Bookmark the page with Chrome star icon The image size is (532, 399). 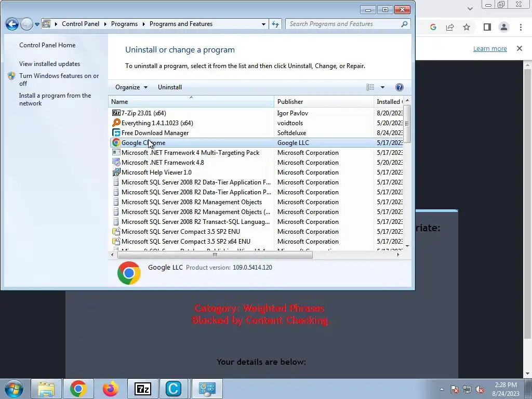pos(467,27)
